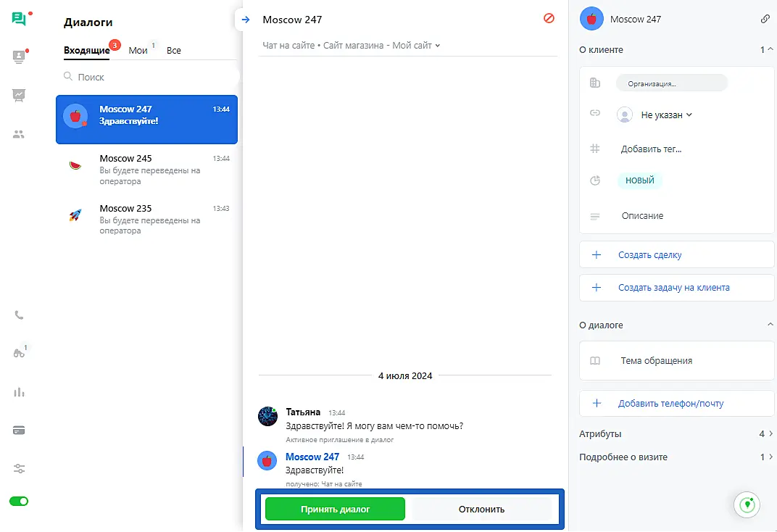Open the billing card icon in sidebar
Screen dimensions: 777x532
pyautogui.click(x=19, y=431)
